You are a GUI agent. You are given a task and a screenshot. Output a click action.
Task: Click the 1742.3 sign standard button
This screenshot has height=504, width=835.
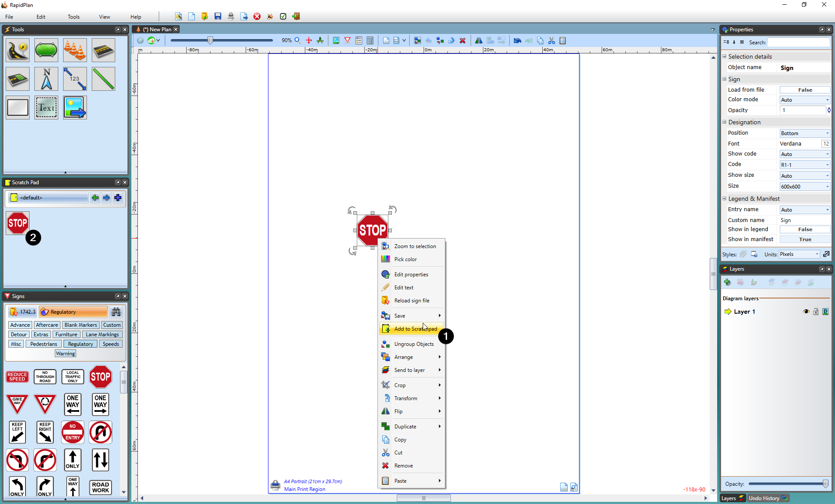[x=23, y=312]
